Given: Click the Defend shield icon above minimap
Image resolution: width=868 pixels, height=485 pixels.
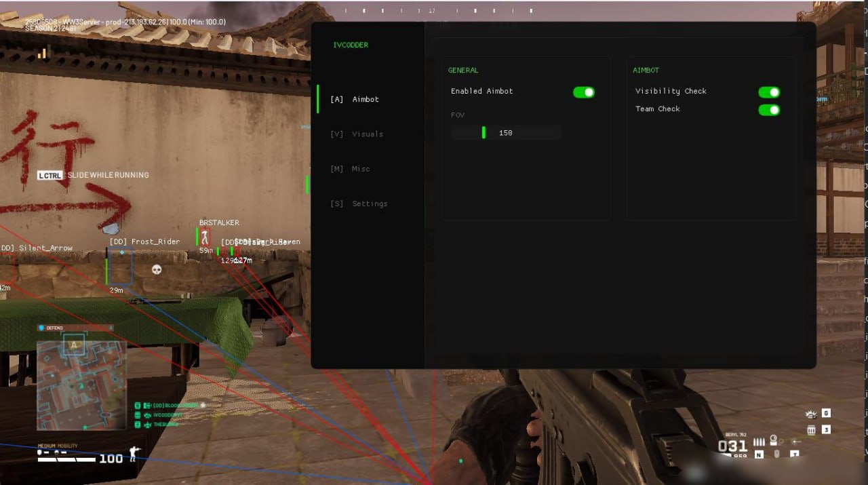Looking at the screenshot, I should [41, 328].
